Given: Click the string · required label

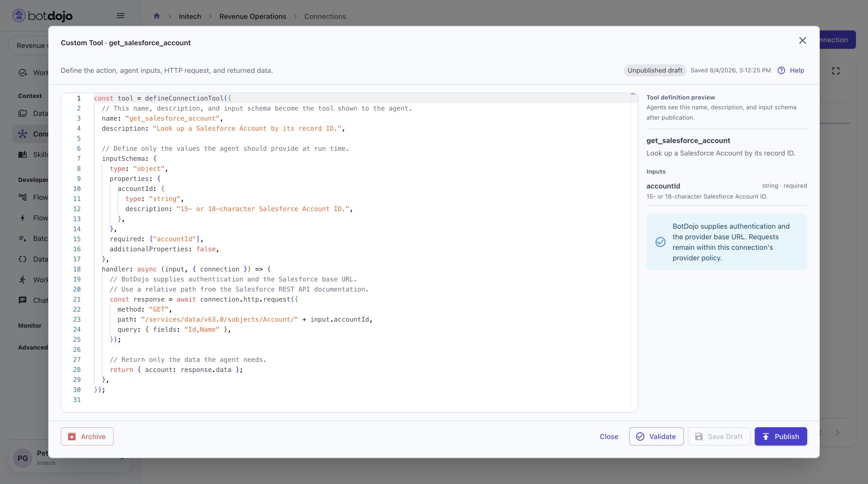Looking at the screenshot, I should pos(784,185).
